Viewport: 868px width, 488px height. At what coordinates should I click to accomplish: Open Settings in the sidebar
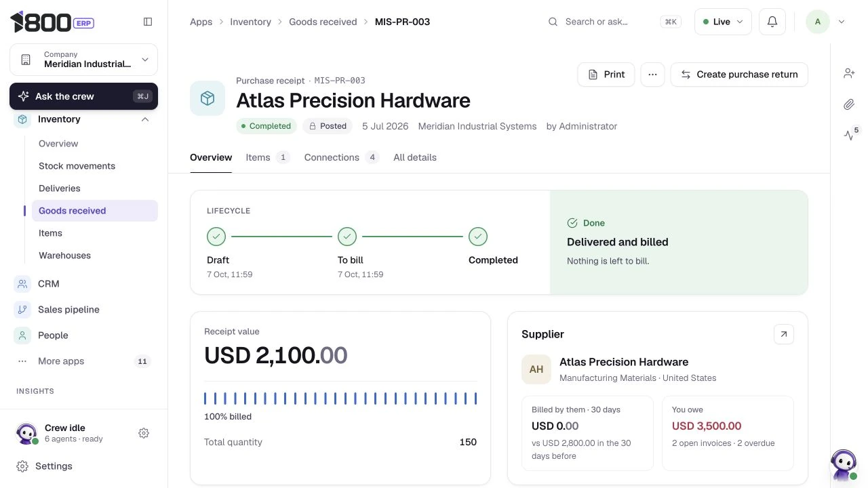pos(84,466)
